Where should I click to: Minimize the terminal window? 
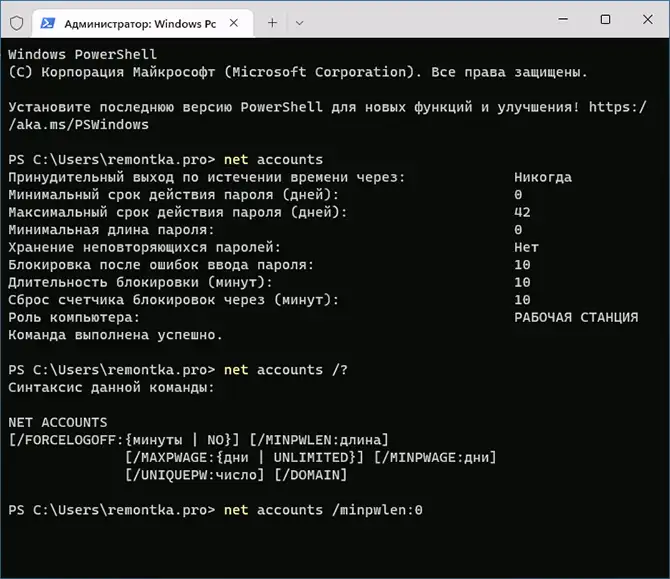click(x=563, y=19)
